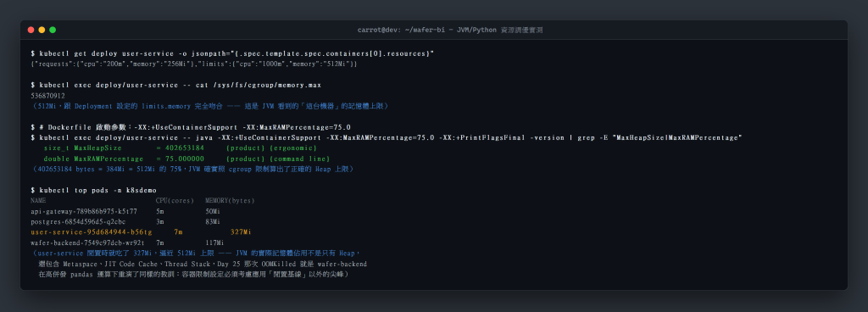
Task: Click '{command line}' in MaxRAMPercentage row
Action: [x=299, y=159]
